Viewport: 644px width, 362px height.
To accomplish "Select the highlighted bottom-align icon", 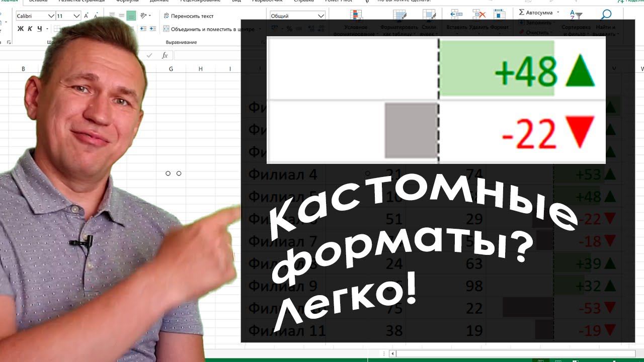I will [x=131, y=16].
